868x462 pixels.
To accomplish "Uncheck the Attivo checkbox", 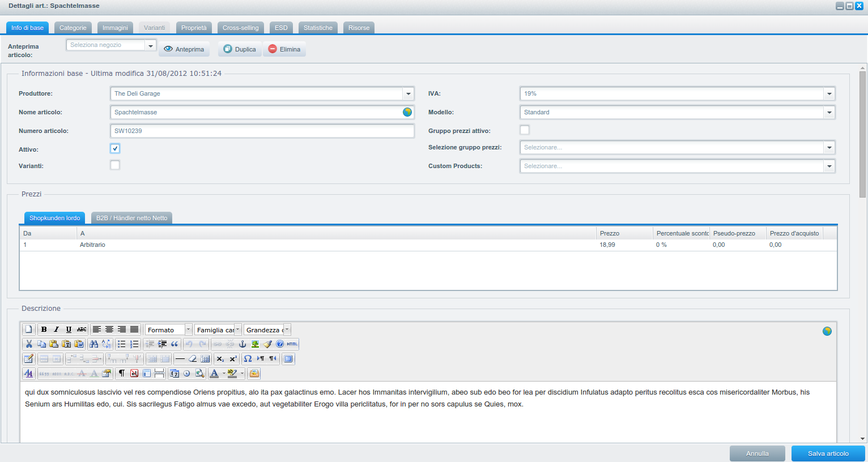I will (x=115, y=148).
